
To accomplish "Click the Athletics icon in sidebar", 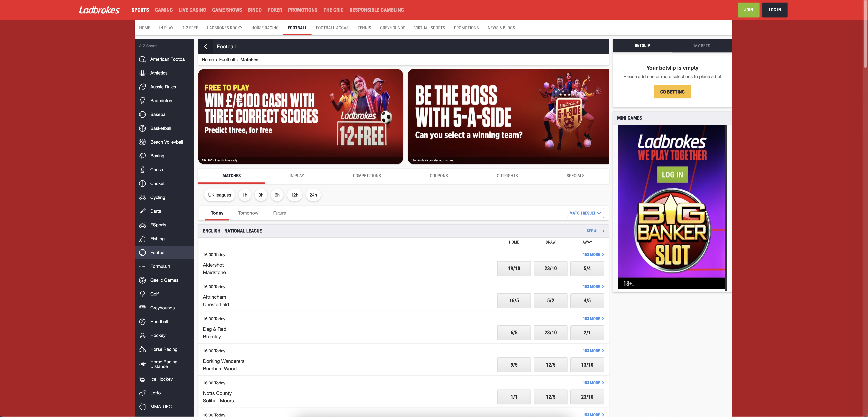I will [143, 73].
